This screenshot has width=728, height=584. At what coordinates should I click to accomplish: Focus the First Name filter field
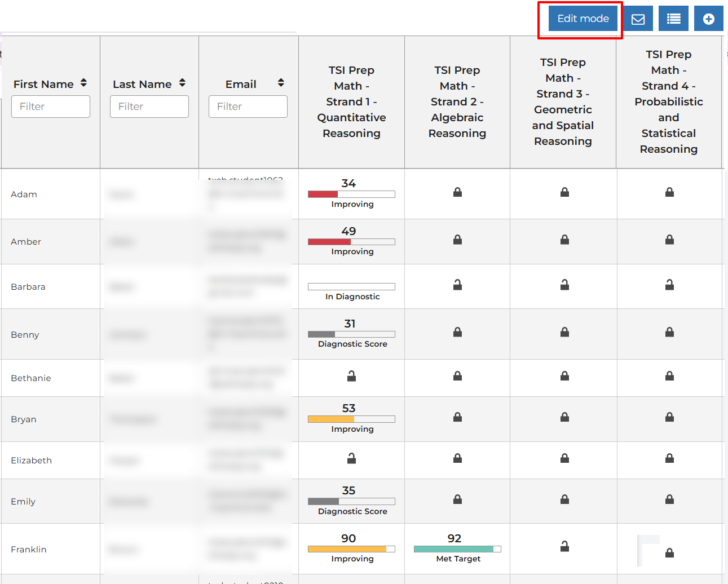51,107
